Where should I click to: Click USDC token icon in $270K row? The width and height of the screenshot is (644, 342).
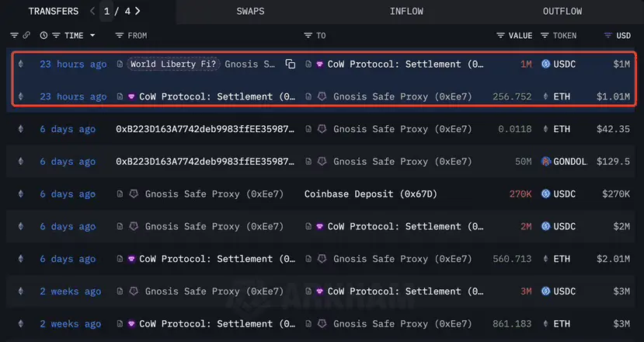545,194
